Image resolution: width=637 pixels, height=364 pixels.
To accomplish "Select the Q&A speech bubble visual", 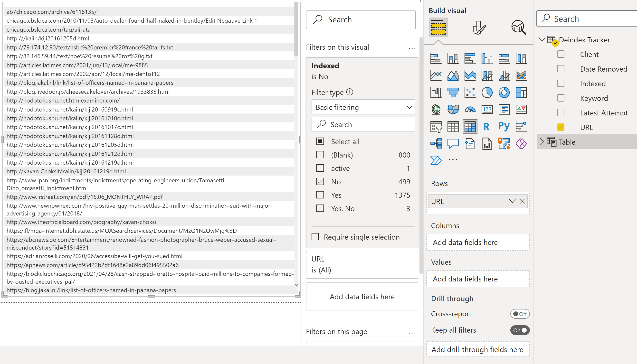I will (x=453, y=144).
